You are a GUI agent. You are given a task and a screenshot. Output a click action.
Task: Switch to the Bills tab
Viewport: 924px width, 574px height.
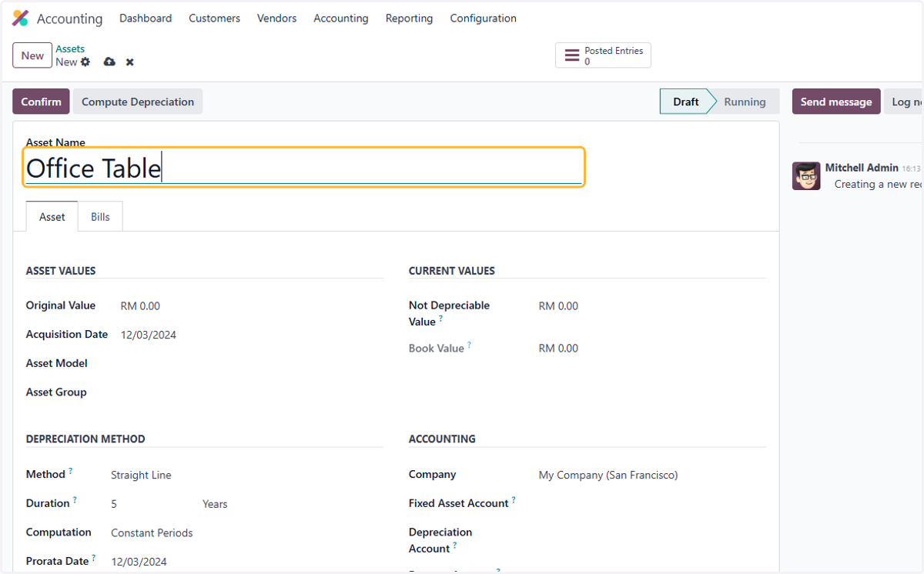pyautogui.click(x=100, y=217)
